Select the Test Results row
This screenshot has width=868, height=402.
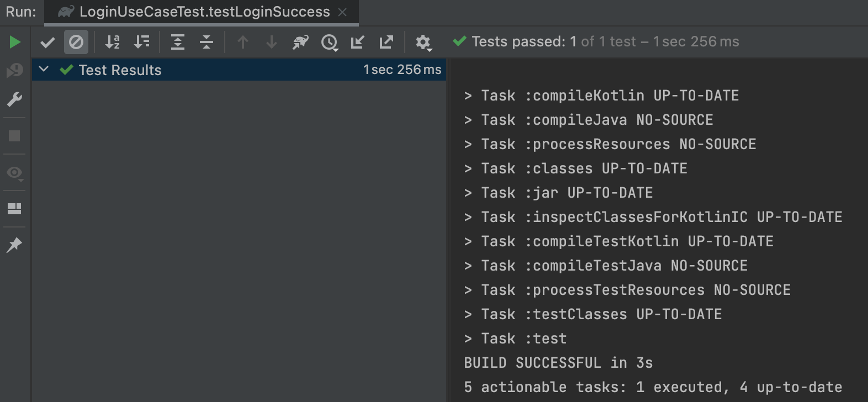[239, 70]
